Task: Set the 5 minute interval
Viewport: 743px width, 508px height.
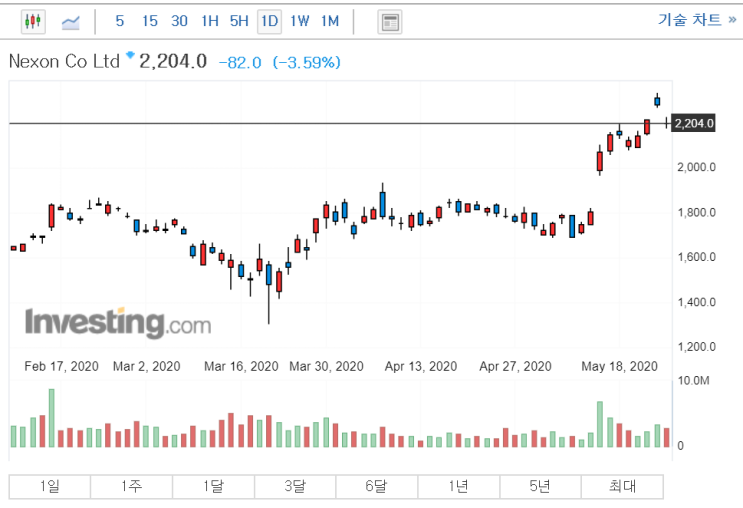Action: (119, 21)
